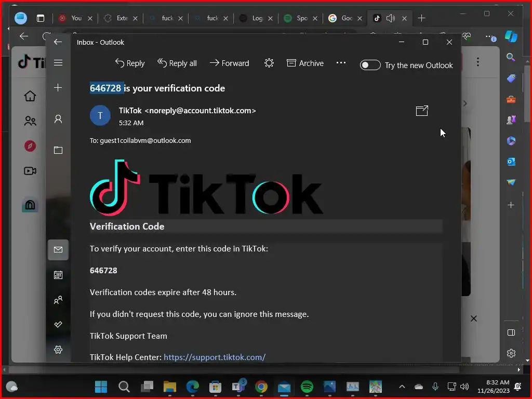Click the TikTok sender avatar
This screenshot has width=532, height=399.
(x=100, y=116)
